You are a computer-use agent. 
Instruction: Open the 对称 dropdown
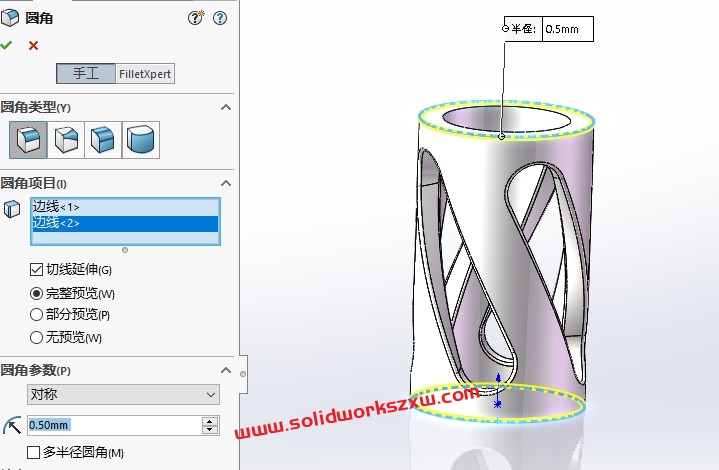point(123,394)
